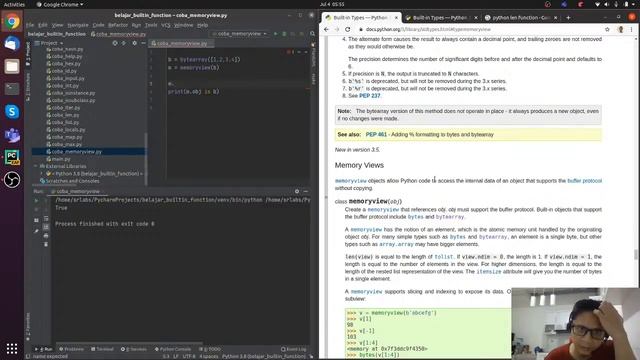Open a new Chrome tab
Viewport: 640px width, 360px height.
[x=568, y=18]
